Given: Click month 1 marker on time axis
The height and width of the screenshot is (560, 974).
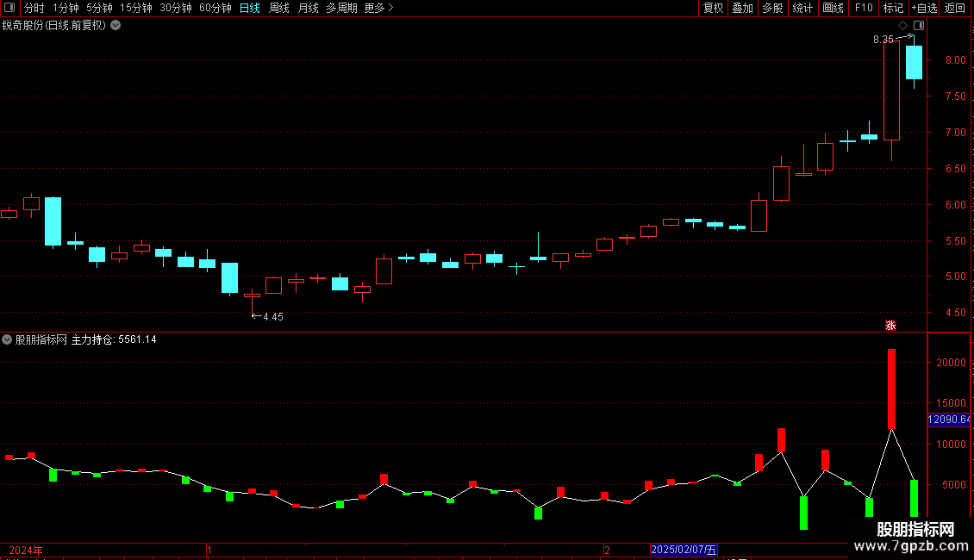Looking at the screenshot, I should click(209, 550).
